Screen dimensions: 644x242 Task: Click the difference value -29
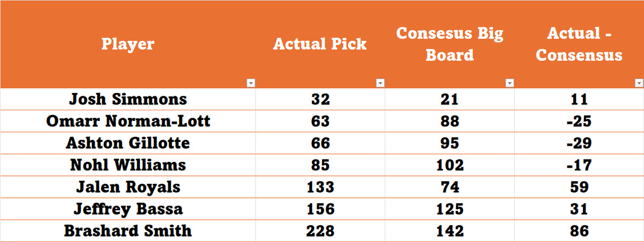coord(579,143)
